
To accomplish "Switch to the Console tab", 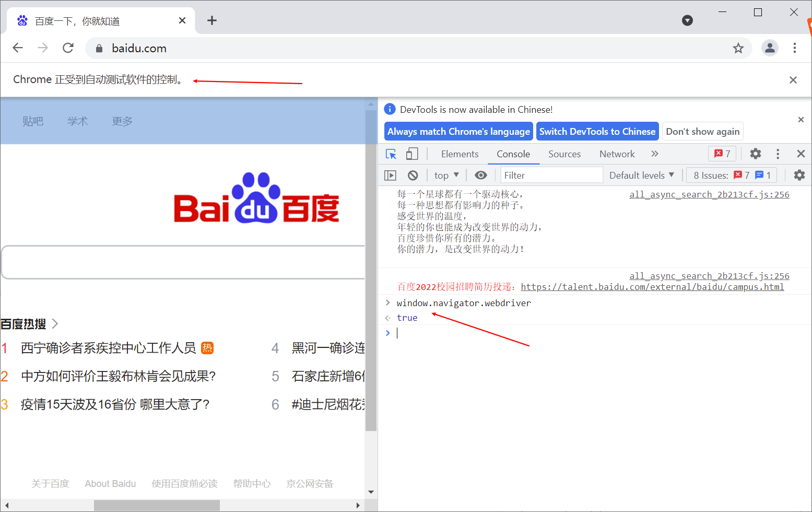I will click(x=513, y=154).
